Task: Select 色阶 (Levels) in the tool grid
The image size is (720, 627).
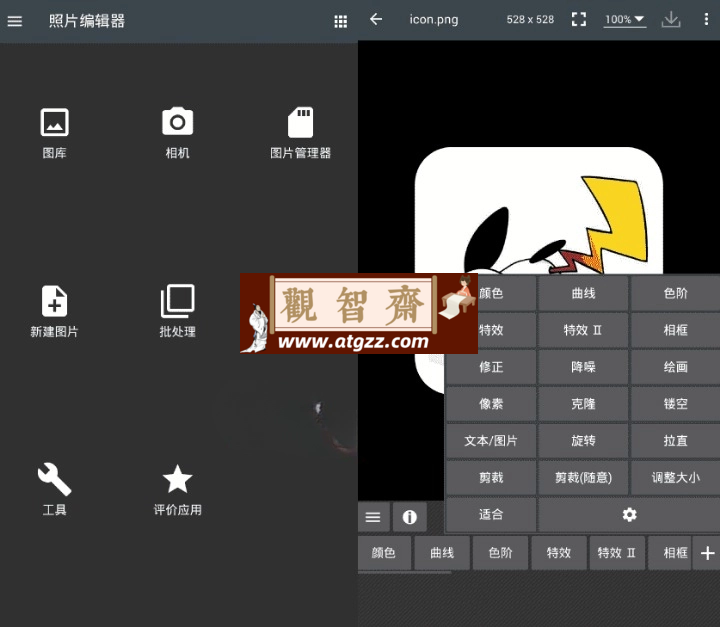Action: [x=675, y=293]
